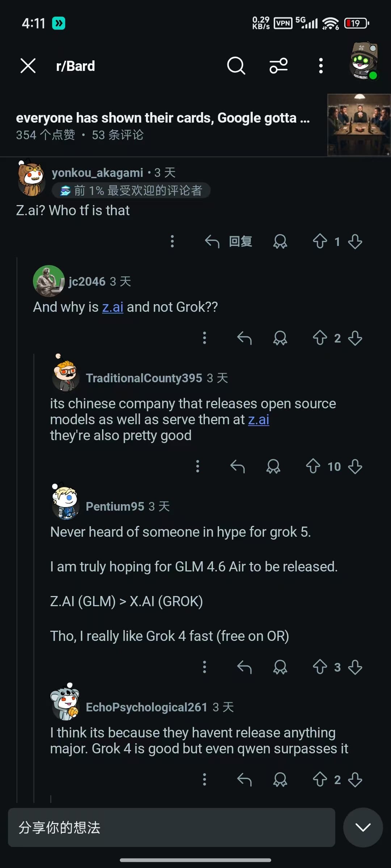The height and width of the screenshot is (868, 391).
Task: View the Pentium95 user profile name
Action: [115, 506]
